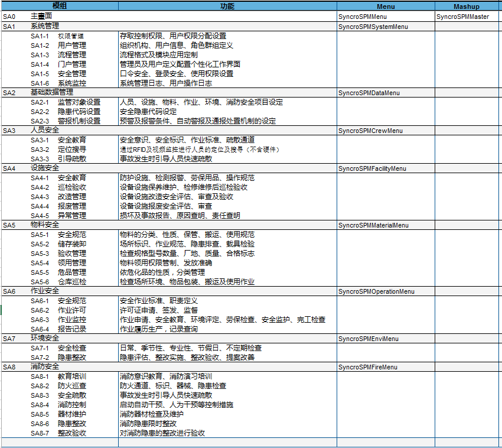Click the SA3-1 安全教育 cell

[60, 140]
